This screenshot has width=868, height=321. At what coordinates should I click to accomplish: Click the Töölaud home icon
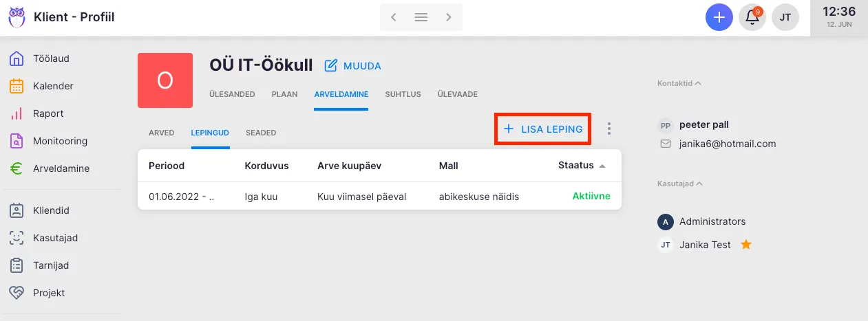click(17, 58)
